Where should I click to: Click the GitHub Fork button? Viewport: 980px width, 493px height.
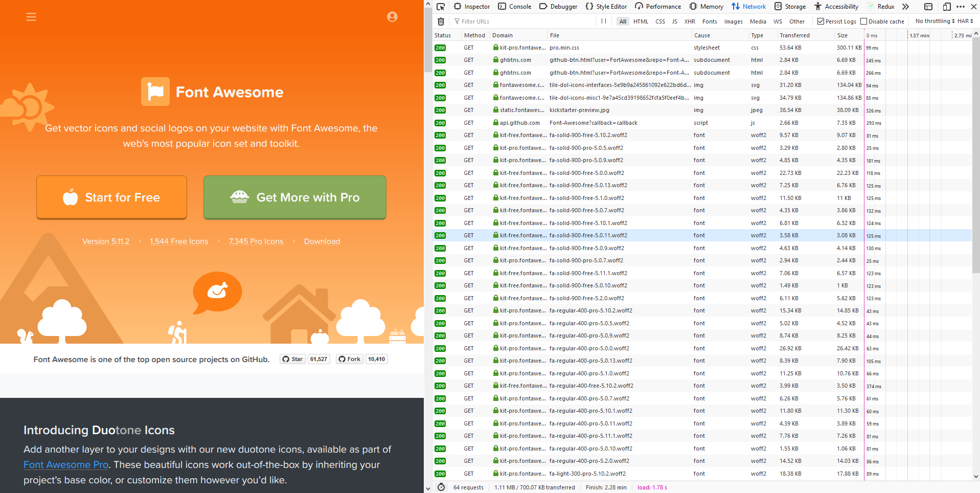[x=349, y=359]
